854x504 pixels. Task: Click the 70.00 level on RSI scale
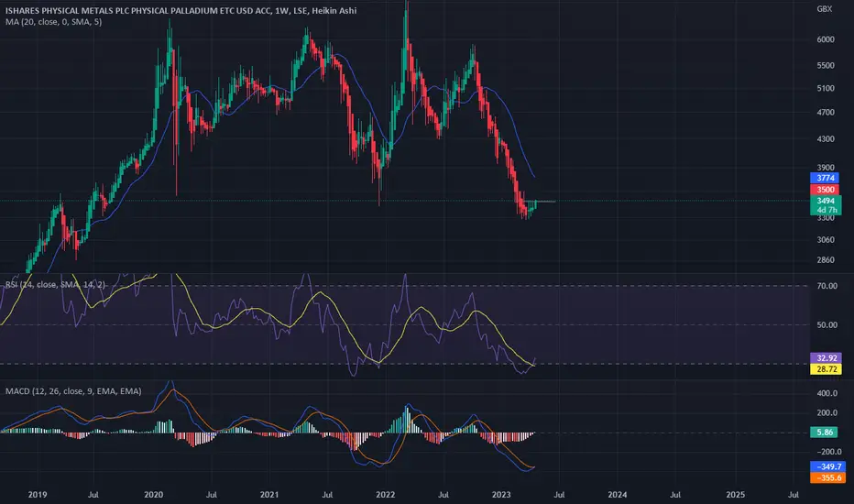tap(827, 286)
